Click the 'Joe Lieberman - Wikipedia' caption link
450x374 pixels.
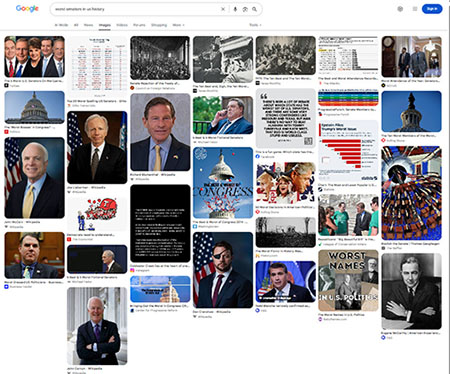click(86, 187)
